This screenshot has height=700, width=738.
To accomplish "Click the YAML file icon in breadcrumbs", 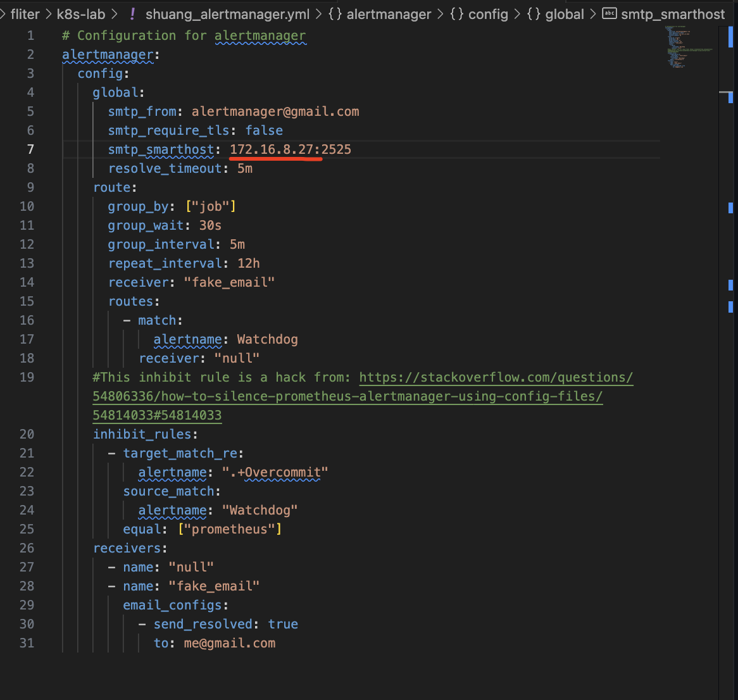I will 132,14.
